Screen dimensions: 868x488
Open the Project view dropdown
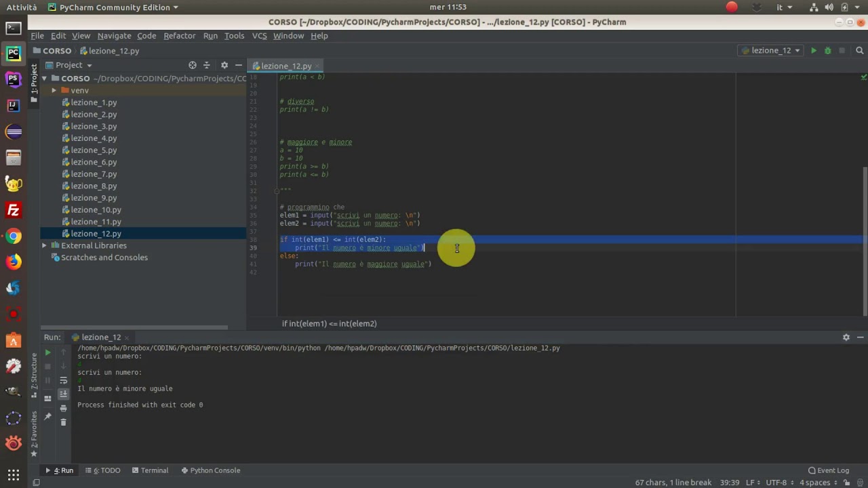[68, 65]
